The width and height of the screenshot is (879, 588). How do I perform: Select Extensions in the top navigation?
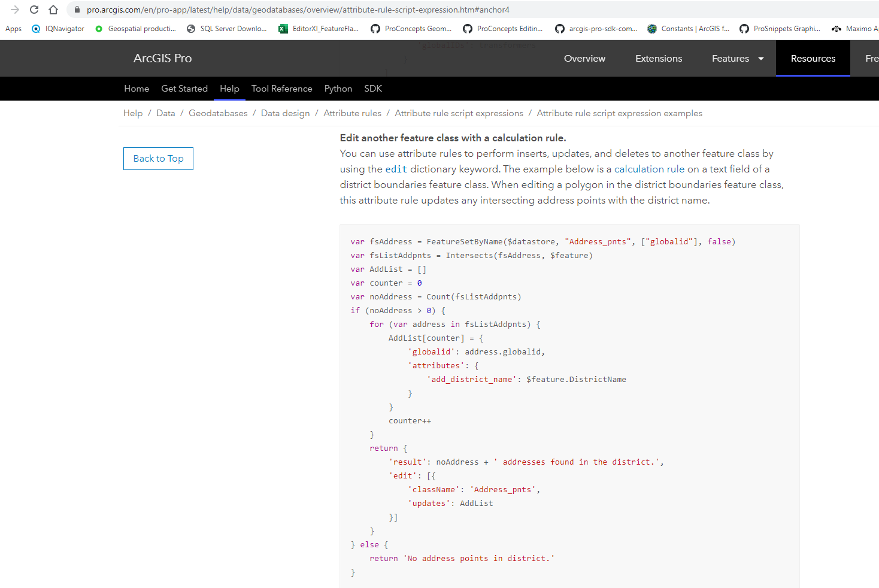coord(658,58)
